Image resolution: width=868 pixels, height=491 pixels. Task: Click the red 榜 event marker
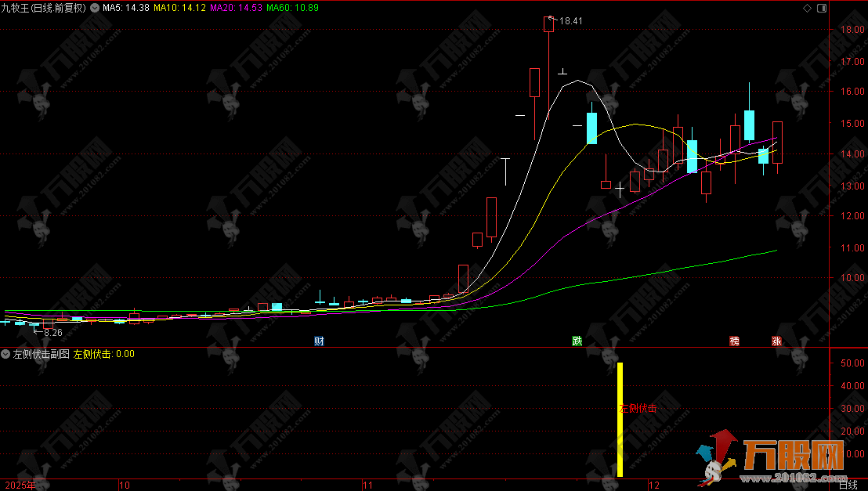[735, 341]
